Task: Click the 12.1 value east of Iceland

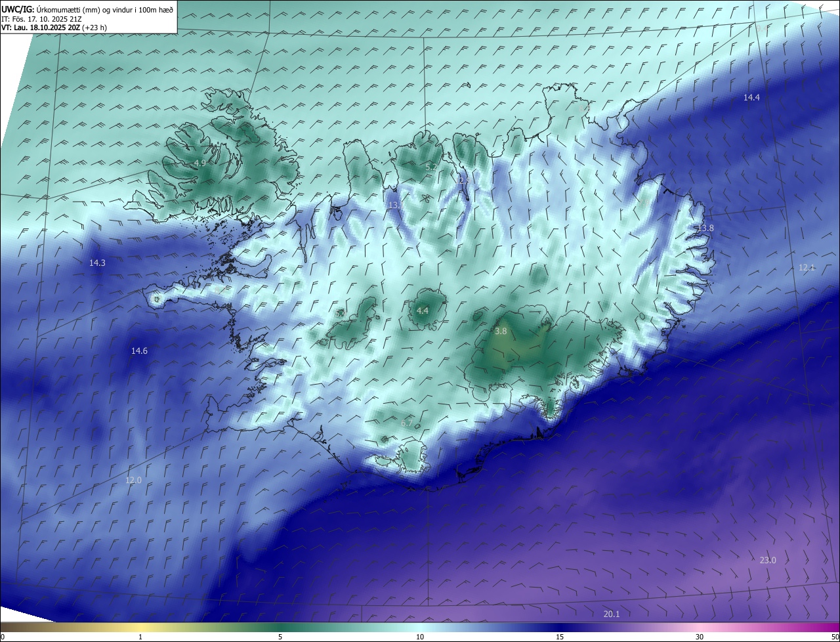Action: click(x=807, y=267)
